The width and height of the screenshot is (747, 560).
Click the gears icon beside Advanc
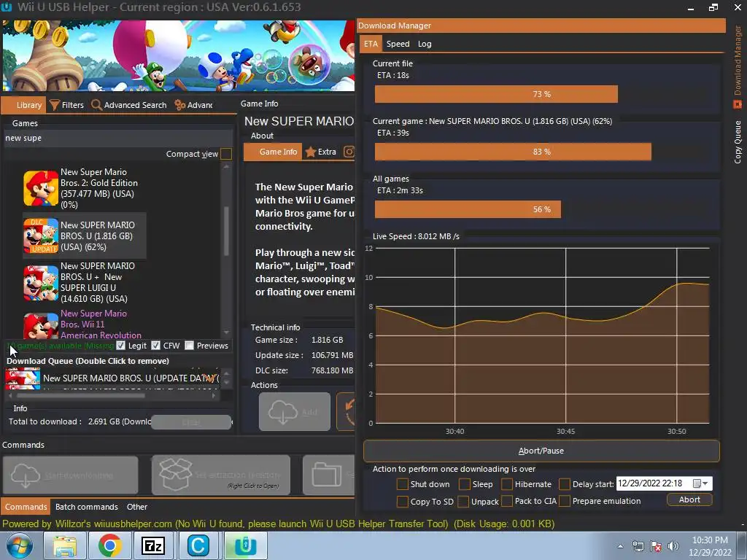pyautogui.click(x=179, y=105)
